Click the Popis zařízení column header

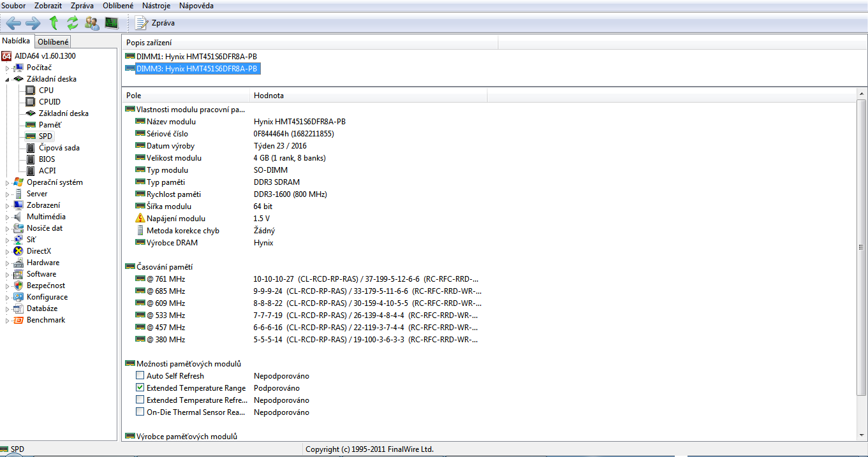(309, 43)
